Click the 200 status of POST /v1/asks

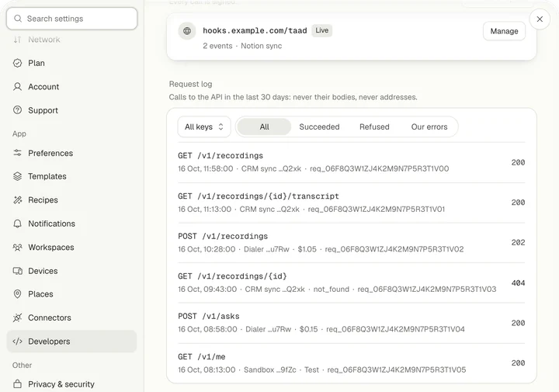518,323
